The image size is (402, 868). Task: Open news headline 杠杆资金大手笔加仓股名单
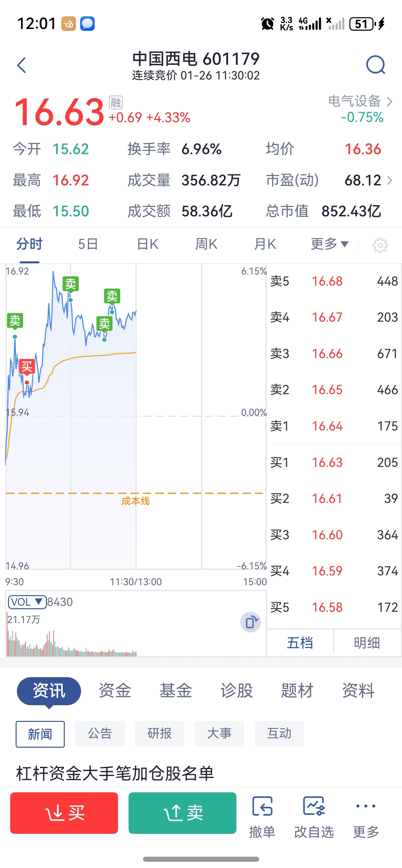(115, 773)
